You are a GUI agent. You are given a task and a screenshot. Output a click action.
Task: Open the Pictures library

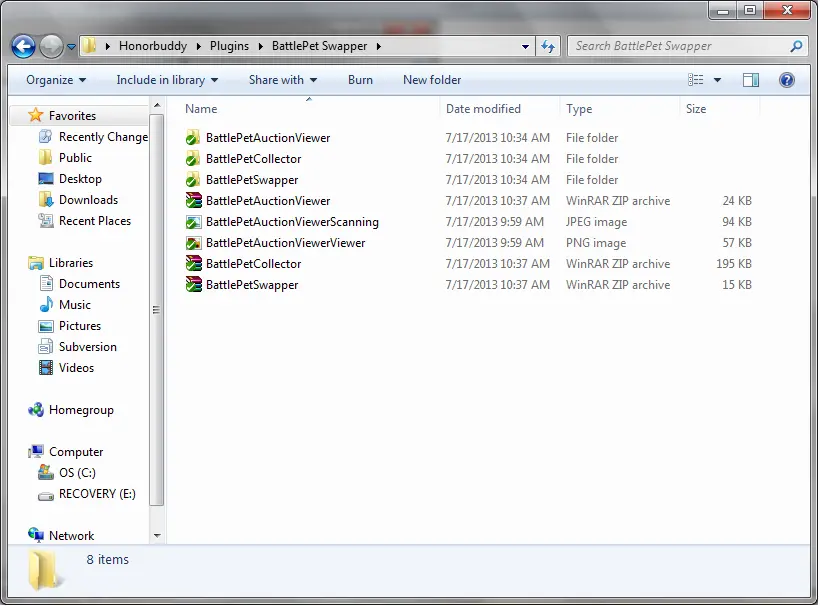(x=79, y=326)
